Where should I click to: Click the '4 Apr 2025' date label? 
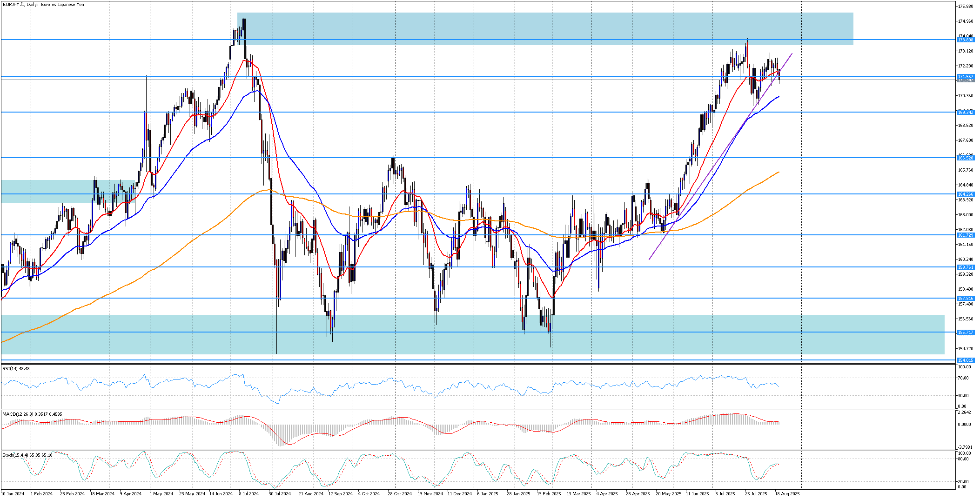point(607,494)
